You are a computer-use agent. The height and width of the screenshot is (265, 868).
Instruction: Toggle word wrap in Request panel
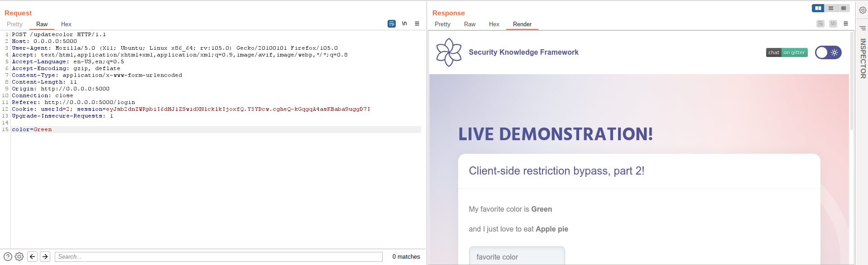[392, 24]
